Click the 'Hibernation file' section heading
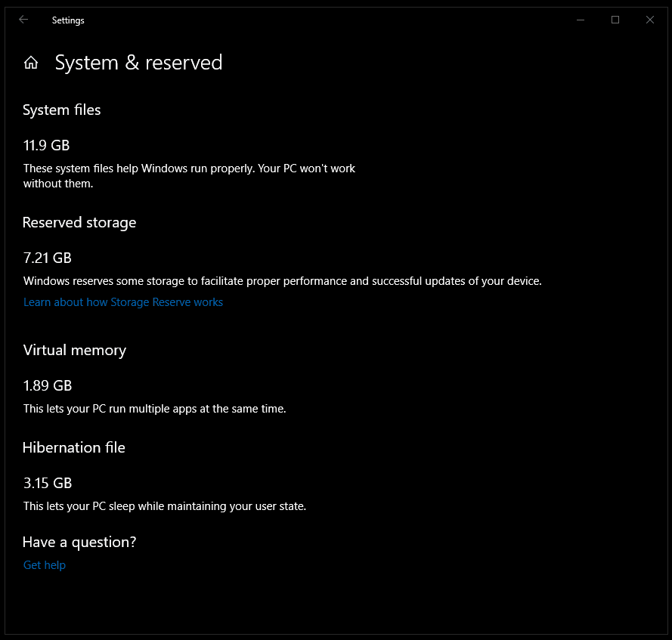Image resolution: width=672 pixels, height=640 pixels. (73, 448)
